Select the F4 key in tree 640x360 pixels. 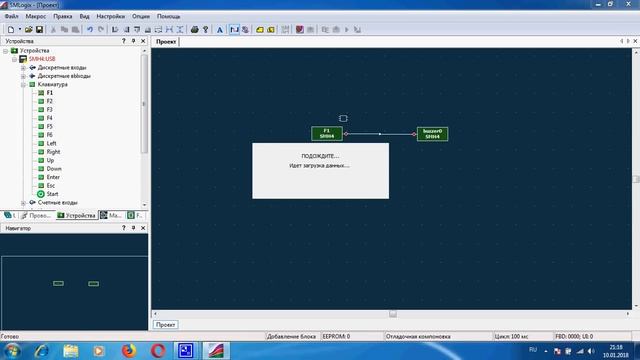pyautogui.click(x=49, y=118)
